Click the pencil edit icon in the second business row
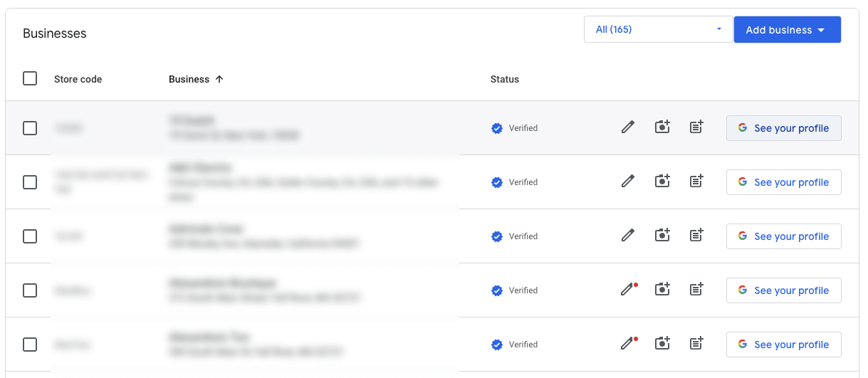The width and height of the screenshot is (868, 378). click(x=627, y=182)
